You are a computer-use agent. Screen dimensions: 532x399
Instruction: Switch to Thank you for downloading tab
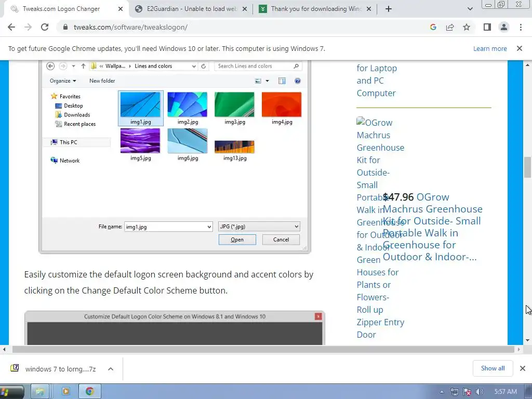315,9
